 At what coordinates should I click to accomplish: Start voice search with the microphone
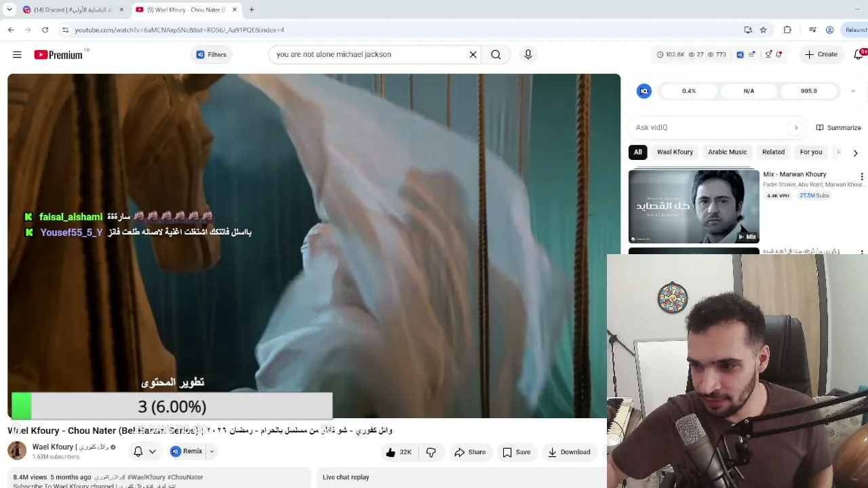click(x=528, y=54)
